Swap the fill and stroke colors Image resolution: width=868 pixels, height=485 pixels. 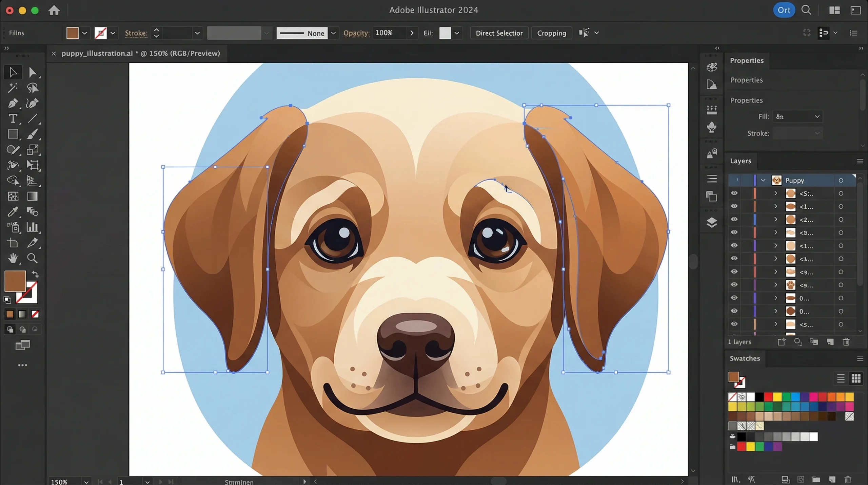point(36,275)
